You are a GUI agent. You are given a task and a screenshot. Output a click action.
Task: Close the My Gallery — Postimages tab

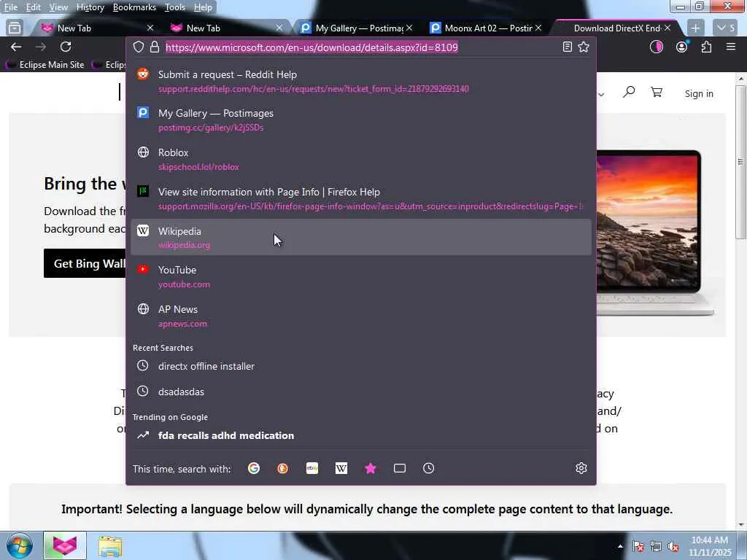pos(409,28)
